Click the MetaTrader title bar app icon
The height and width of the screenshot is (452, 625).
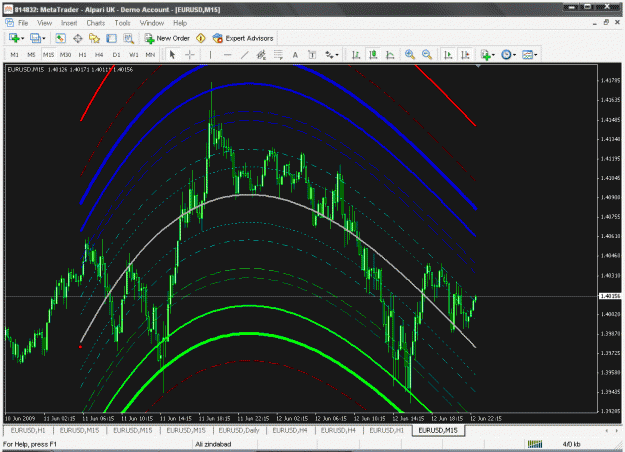(x=8, y=9)
